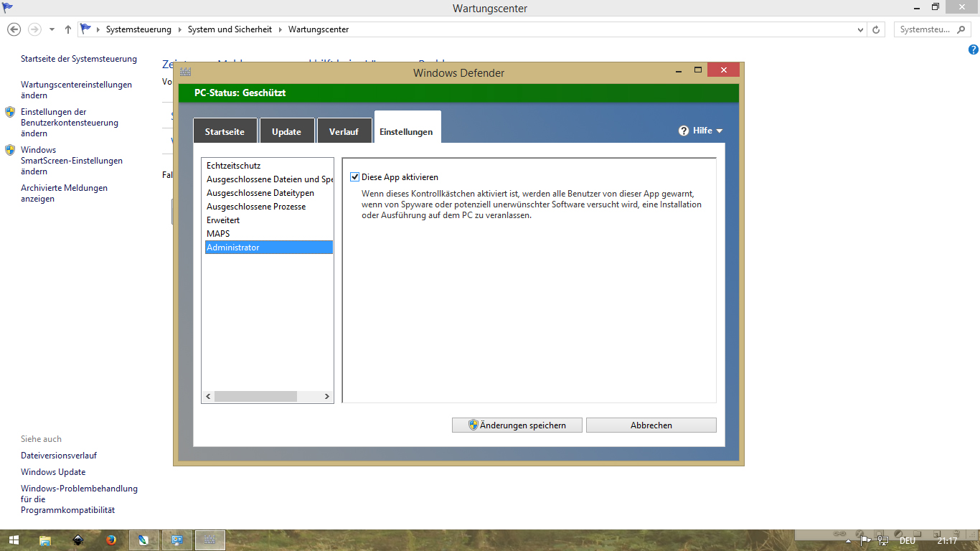
Task: Open recent locations dropdown next to Forward
Action: (52, 29)
